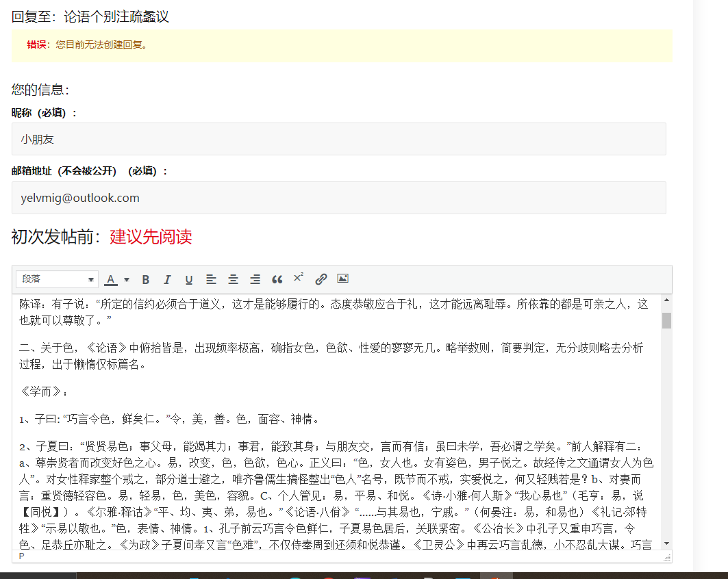Expand the text color dropdown arrow
The height and width of the screenshot is (579, 728).
point(127,279)
